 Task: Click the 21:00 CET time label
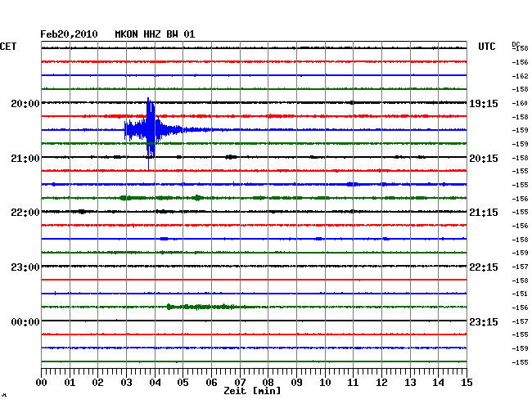[x=25, y=159]
